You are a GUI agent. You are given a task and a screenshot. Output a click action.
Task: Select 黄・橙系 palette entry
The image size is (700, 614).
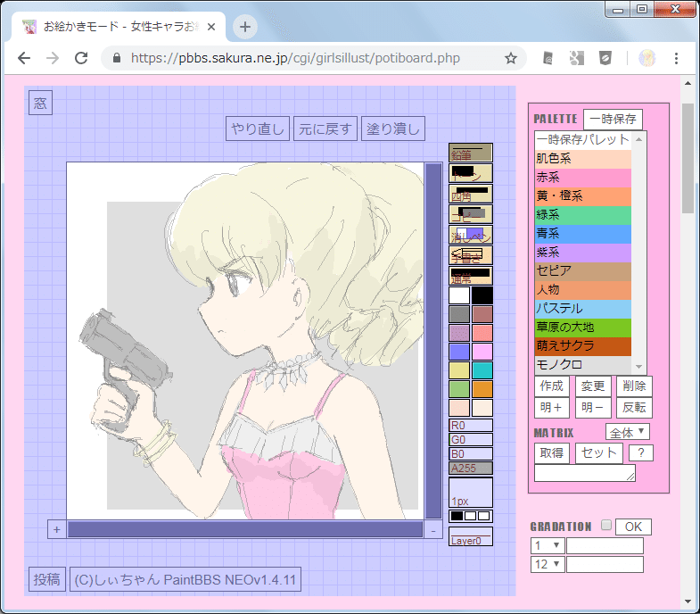pos(583,196)
